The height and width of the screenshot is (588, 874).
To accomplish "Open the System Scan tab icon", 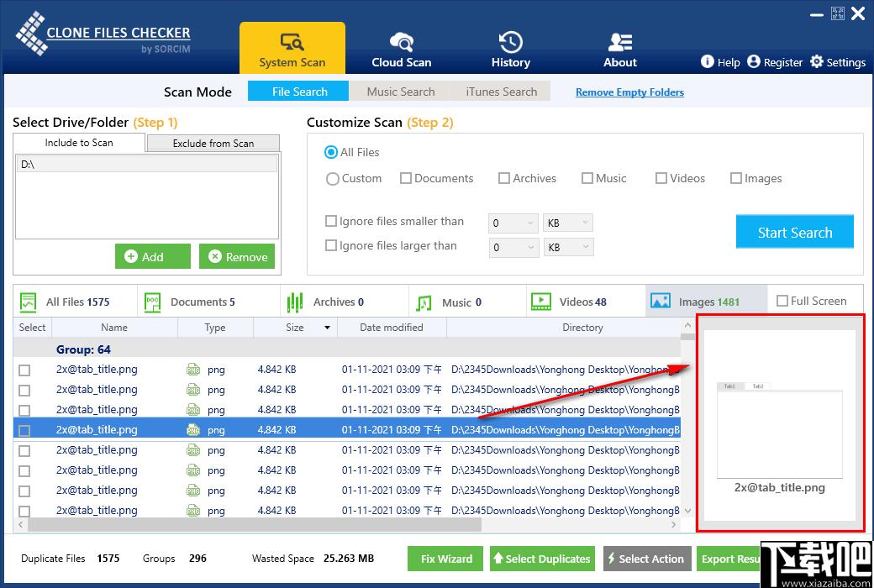I will (292, 42).
